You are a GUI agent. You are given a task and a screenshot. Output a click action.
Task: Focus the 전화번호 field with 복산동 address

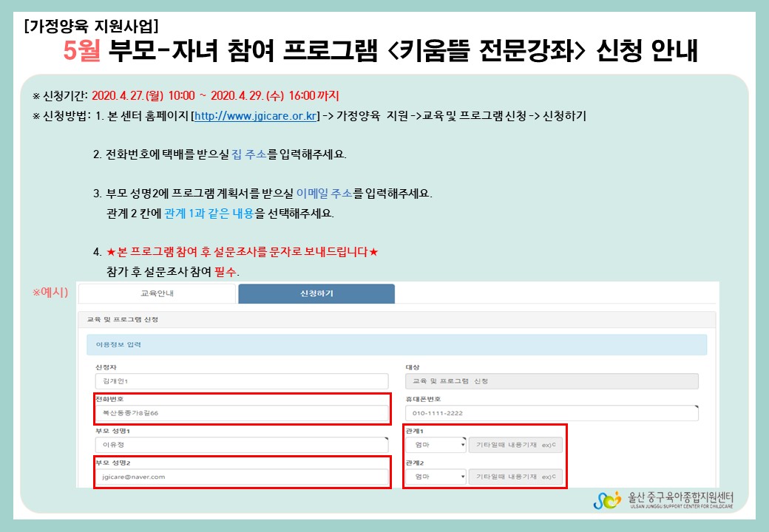pyautogui.click(x=241, y=413)
